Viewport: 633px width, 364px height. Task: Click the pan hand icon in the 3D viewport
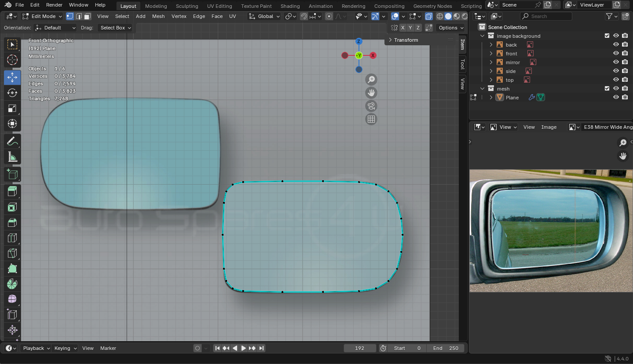(x=371, y=93)
